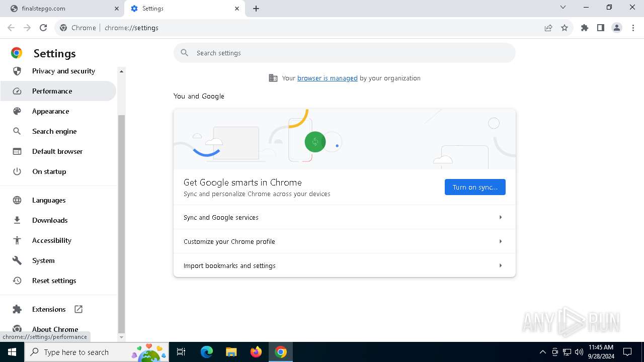The height and width of the screenshot is (362, 644).
Task: Click the On startup power icon
Action: [17, 171]
